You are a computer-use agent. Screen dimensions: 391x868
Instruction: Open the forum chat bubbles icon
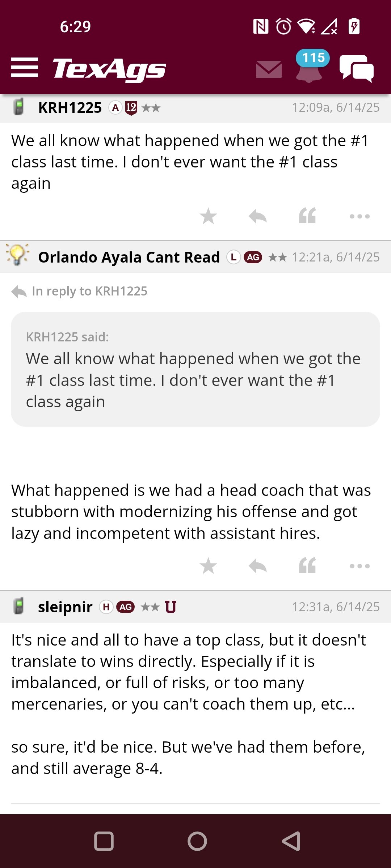click(357, 68)
